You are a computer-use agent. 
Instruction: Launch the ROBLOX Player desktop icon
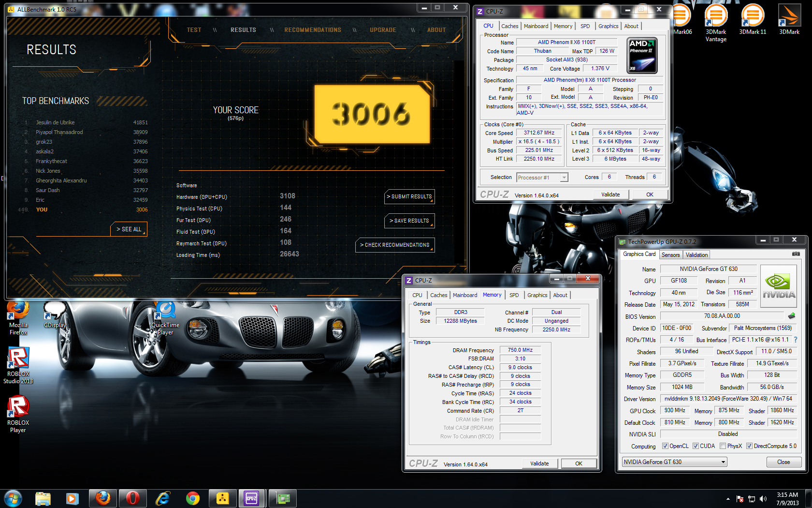coord(18,415)
